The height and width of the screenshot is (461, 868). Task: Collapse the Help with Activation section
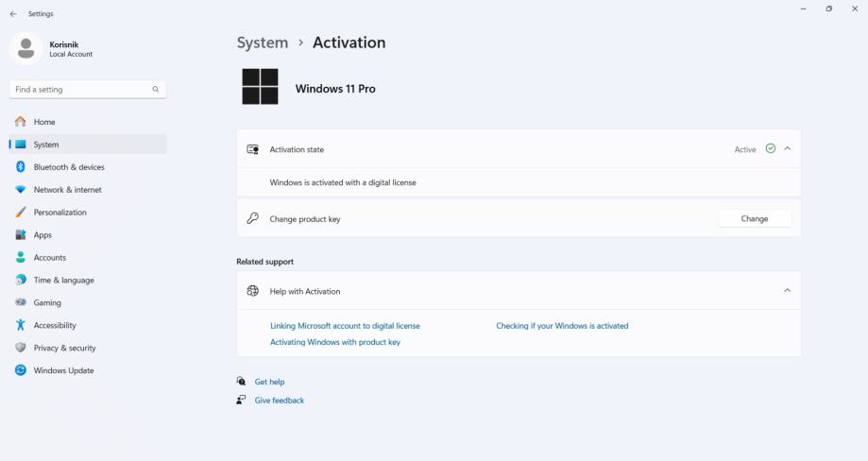click(788, 291)
